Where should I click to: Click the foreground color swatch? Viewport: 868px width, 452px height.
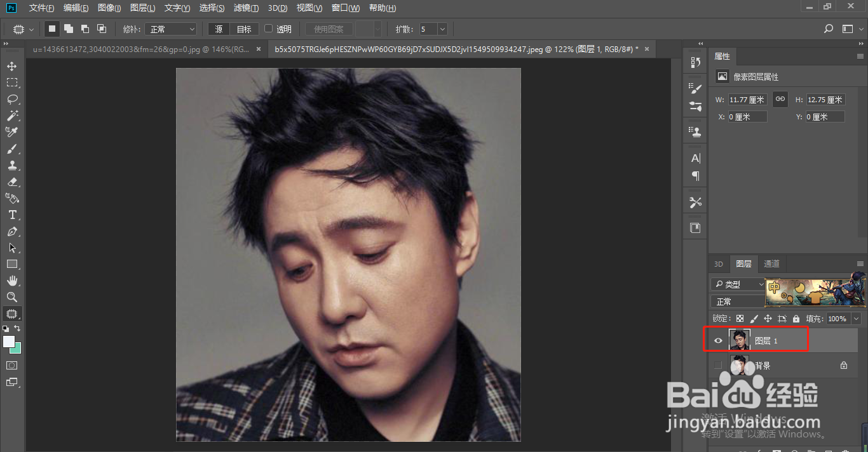[x=9, y=342]
